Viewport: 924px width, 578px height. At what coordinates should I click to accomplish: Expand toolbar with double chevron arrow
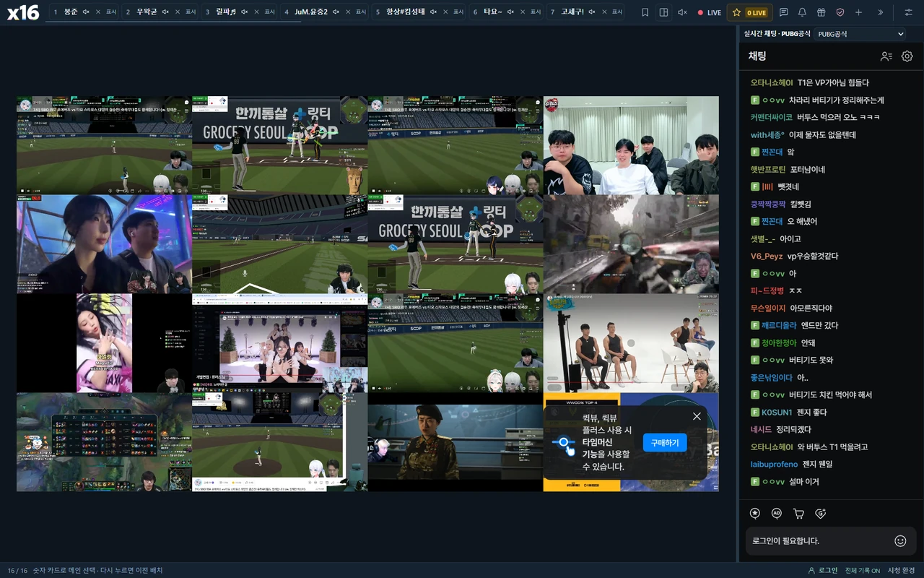tap(880, 12)
